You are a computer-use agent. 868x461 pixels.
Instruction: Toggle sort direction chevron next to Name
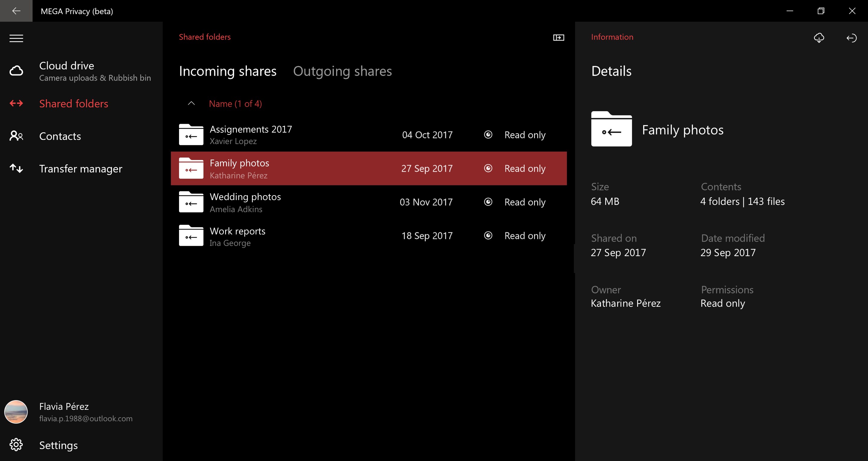click(x=191, y=103)
